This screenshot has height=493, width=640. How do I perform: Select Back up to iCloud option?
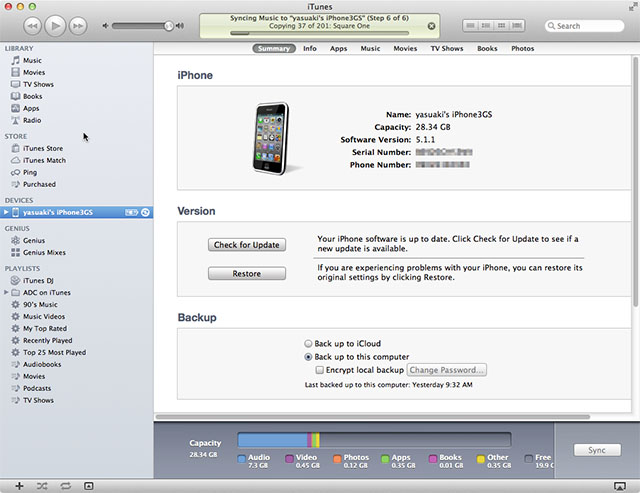308,343
